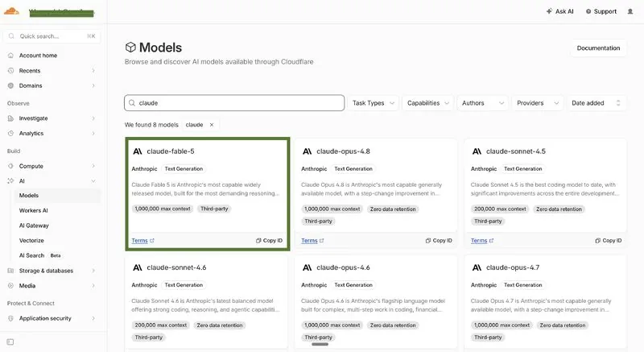Copy ID of claude-fable-5
Screen dimensions: 644x352
[269, 241]
